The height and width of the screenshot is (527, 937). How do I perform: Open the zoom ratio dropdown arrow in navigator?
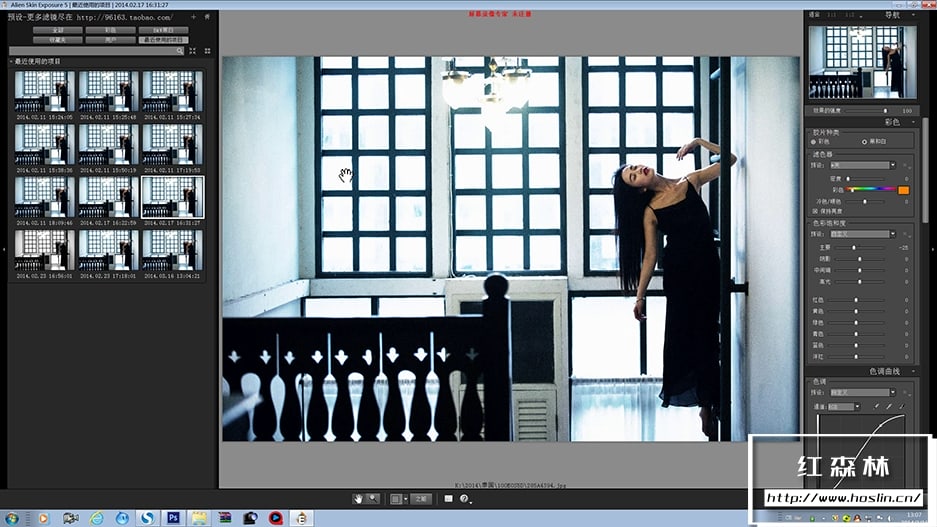(861, 16)
